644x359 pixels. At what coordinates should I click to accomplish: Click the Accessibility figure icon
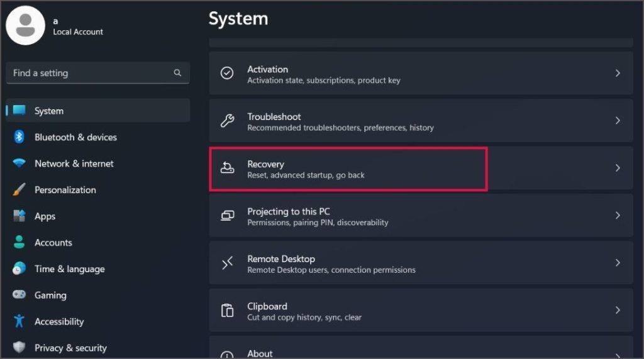click(19, 321)
